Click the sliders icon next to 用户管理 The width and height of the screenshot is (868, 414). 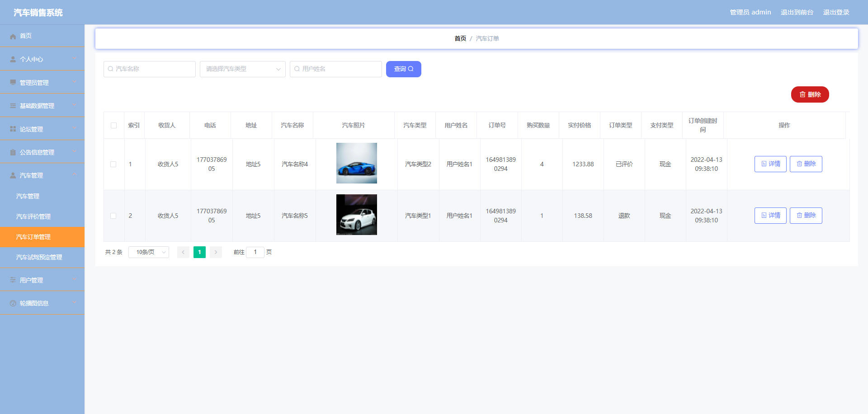(13, 280)
